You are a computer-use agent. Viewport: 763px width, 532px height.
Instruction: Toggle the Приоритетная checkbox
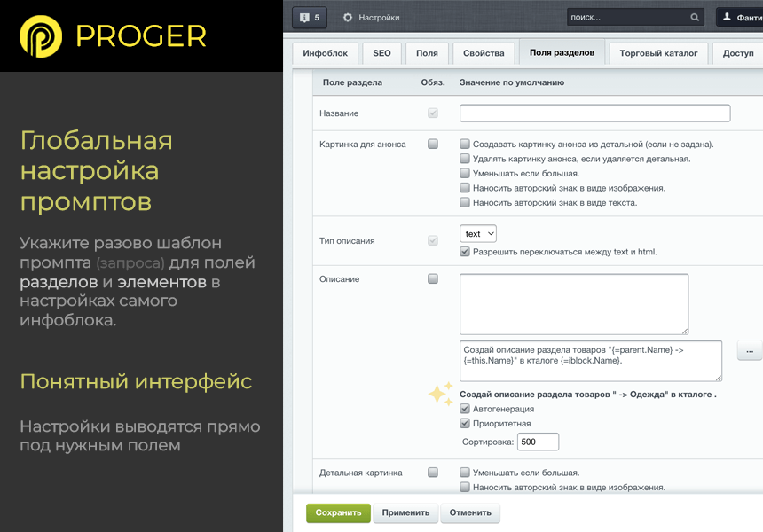pos(463,425)
